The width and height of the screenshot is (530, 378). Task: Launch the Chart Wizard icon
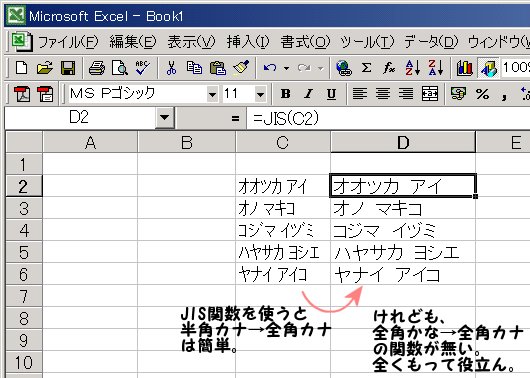464,68
